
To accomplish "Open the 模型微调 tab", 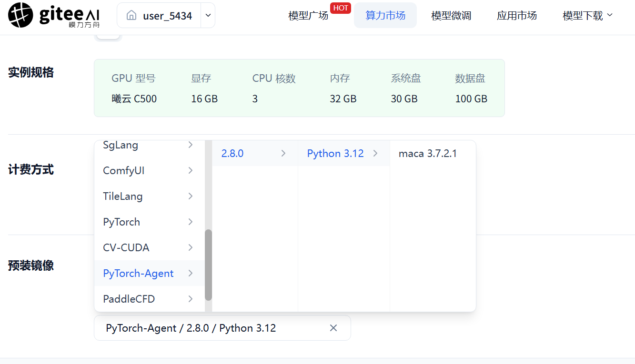I will tap(451, 16).
